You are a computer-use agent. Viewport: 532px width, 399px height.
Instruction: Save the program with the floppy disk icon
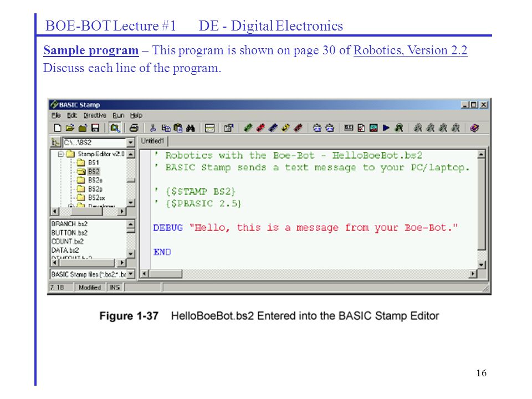click(x=95, y=128)
